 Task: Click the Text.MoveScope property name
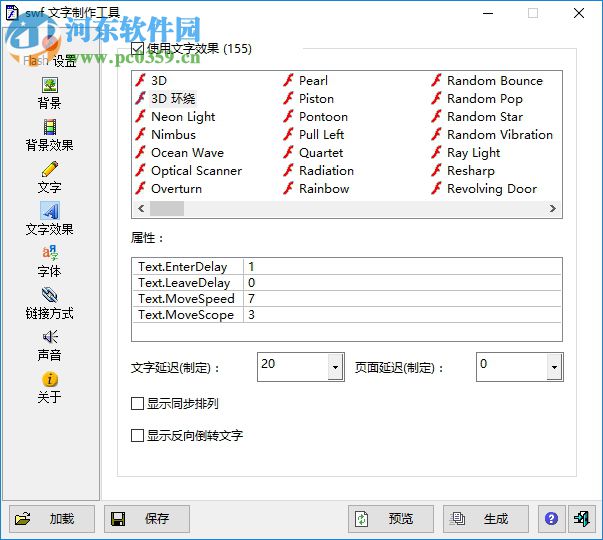click(186, 315)
